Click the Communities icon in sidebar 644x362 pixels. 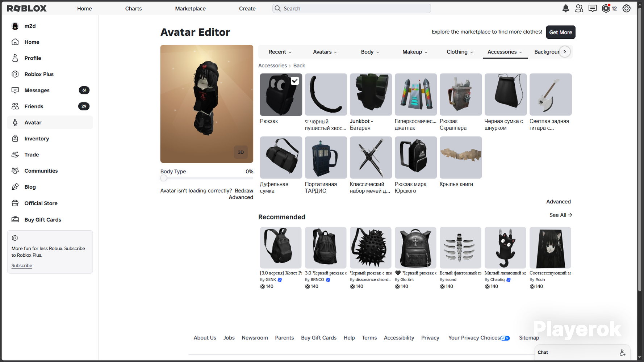15,171
